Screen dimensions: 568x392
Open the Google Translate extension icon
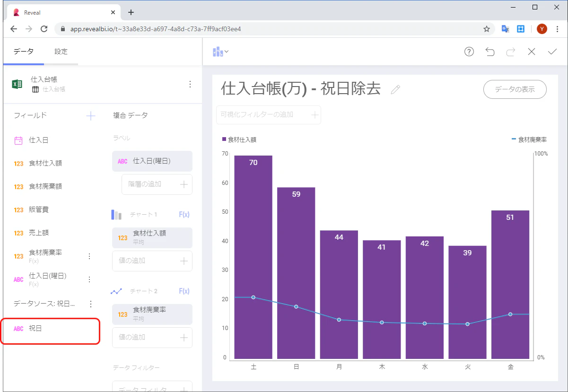click(x=505, y=29)
